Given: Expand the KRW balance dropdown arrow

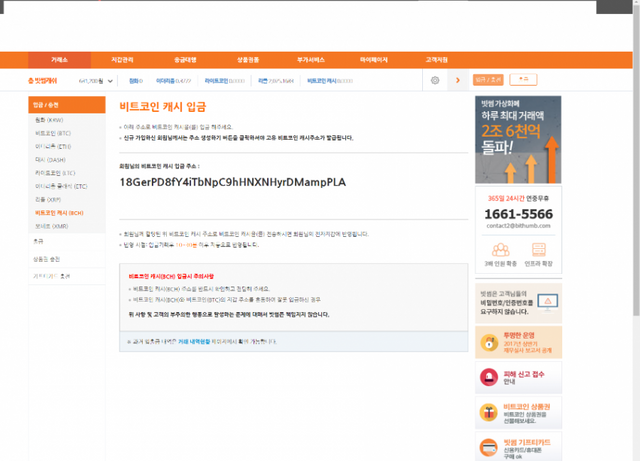Looking at the screenshot, I should tap(110, 81).
